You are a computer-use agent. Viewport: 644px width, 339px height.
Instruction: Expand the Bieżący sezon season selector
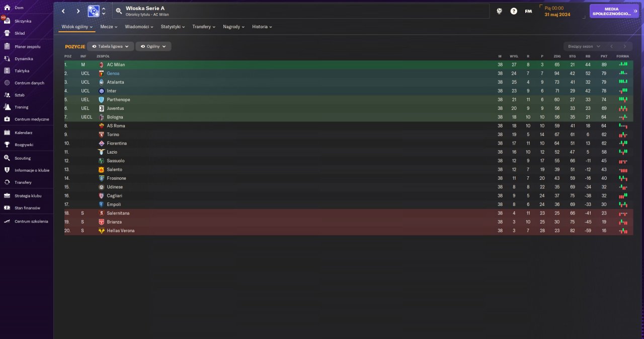[x=584, y=46]
